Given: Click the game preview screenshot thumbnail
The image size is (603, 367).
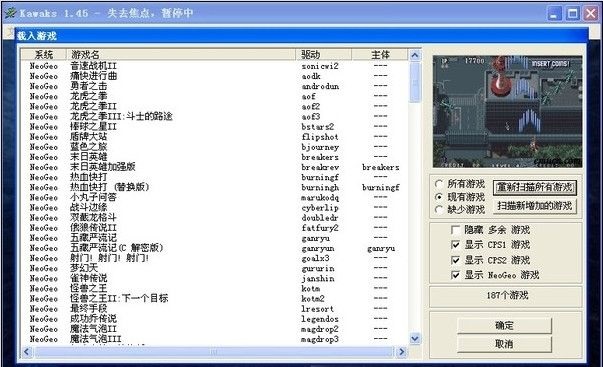Looking at the screenshot, I should [507, 112].
